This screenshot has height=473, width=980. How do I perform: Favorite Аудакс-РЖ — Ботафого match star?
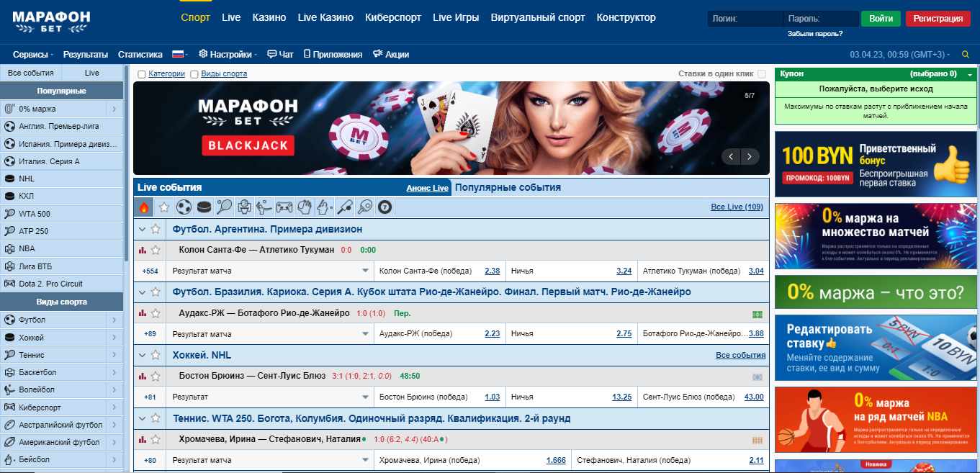156,313
